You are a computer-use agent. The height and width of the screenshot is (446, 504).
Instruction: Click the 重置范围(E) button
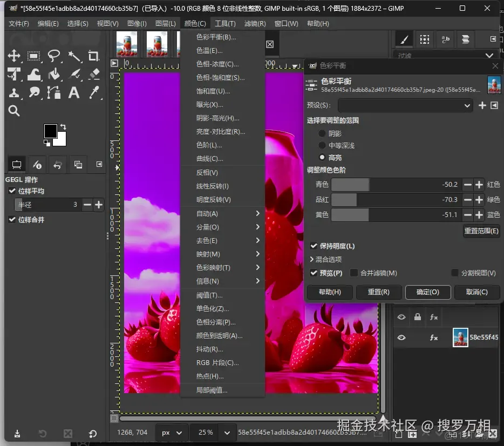[481, 231]
